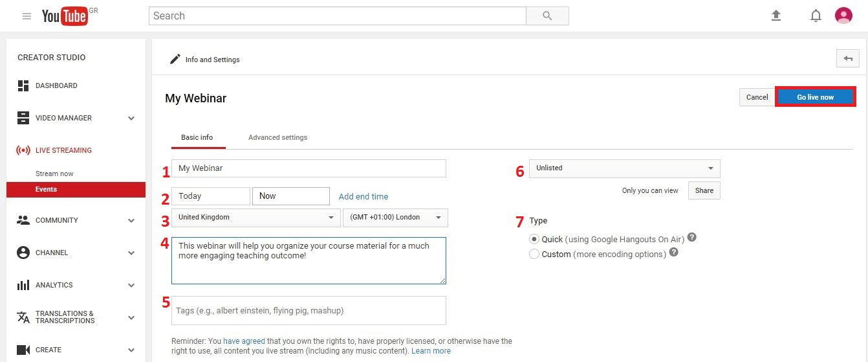The image size is (868, 362).
Task: Click the Tags input field
Action: [x=309, y=310]
